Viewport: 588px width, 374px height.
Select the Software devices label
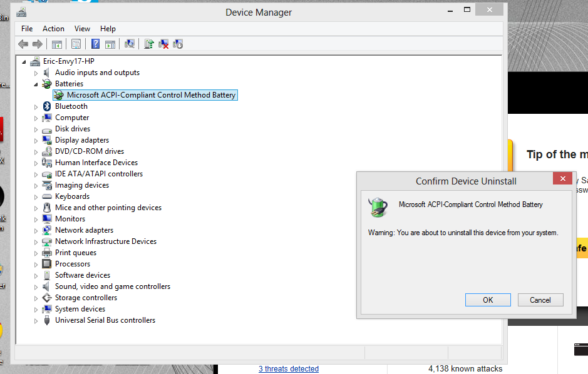click(x=83, y=275)
